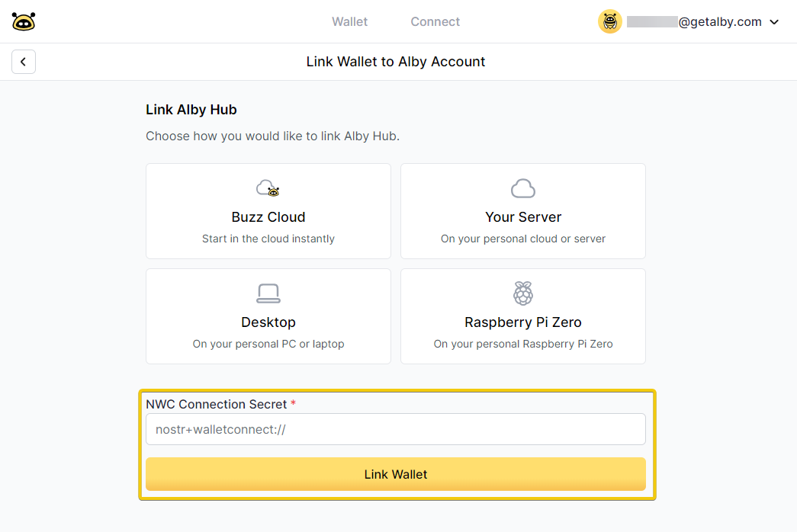Click the Raspberry Pi logo icon
797x532 pixels.
click(x=522, y=293)
